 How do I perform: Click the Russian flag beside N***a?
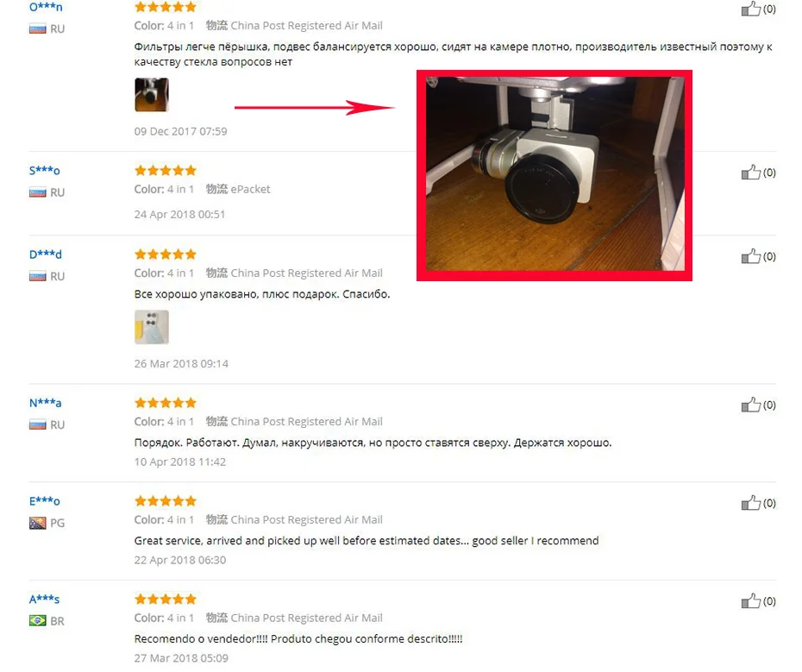click(37, 424)
